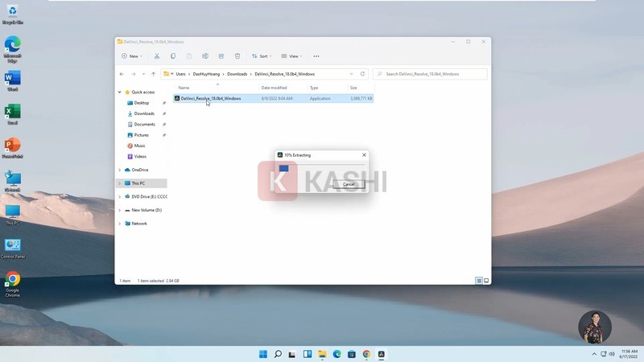Click the Copy icon in Explorer toolbar
Viewport: 644px width, 362px height.
tap(173, 56)
